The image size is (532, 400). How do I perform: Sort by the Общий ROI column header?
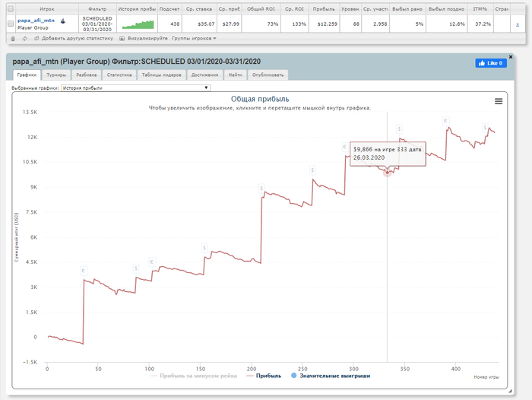click(x=261, y=9)
